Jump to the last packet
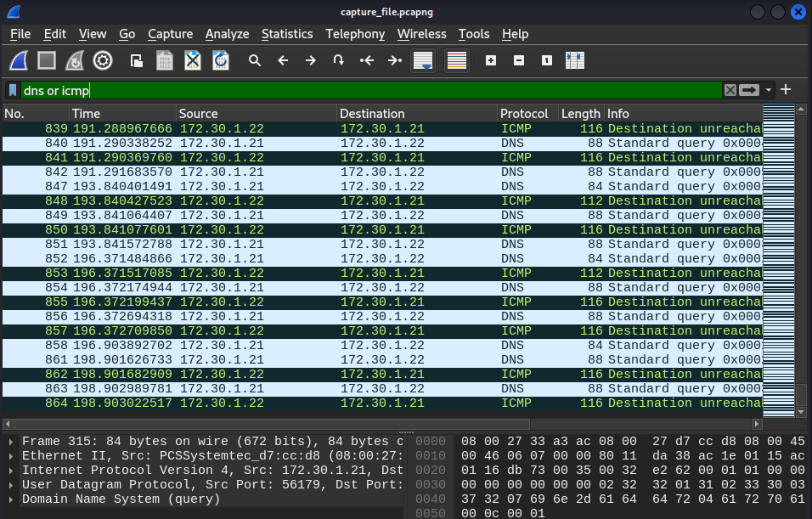 click(x=395, y=60)
